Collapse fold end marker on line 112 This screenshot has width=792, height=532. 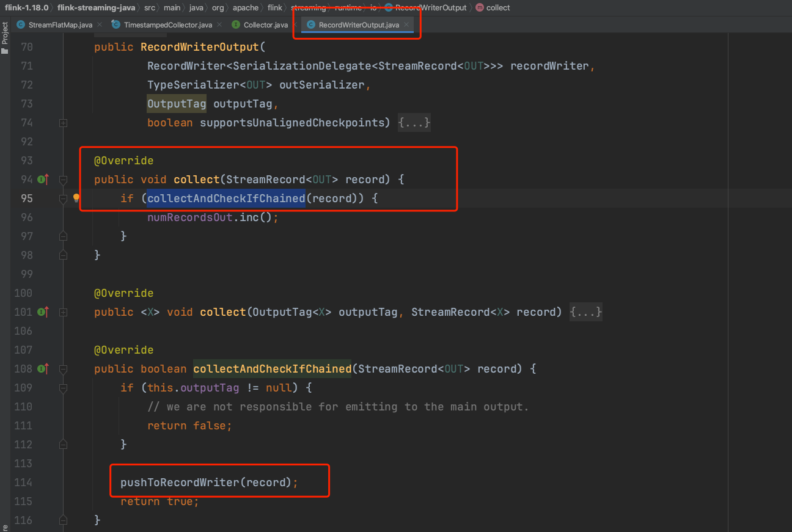click(x=63, y=444)
